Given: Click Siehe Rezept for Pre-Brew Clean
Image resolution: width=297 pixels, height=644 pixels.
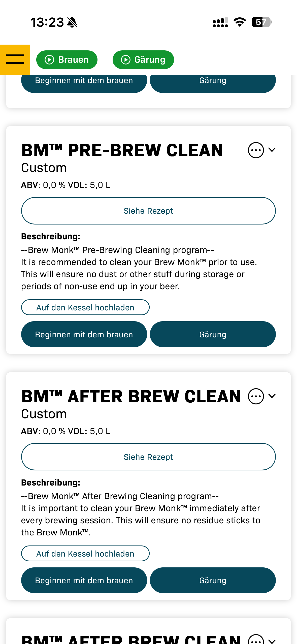Looking at the screenshot, I should click(x=148, y=211).
